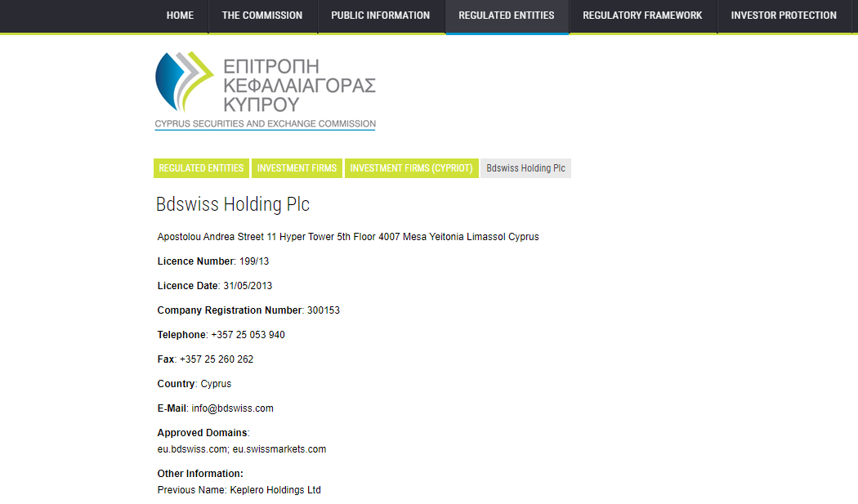Click the eu.swissmarkets.com domain text
Image resolution: width=858 pixels, height=504 pixels.
[x=279, y=449]
